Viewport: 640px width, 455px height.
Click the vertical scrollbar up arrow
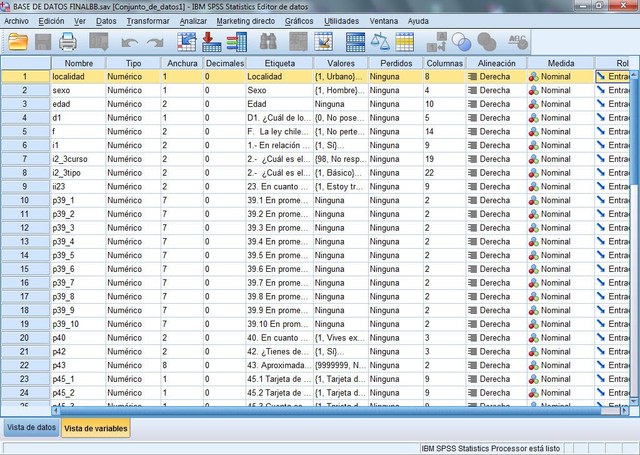(x=634, y=75)
